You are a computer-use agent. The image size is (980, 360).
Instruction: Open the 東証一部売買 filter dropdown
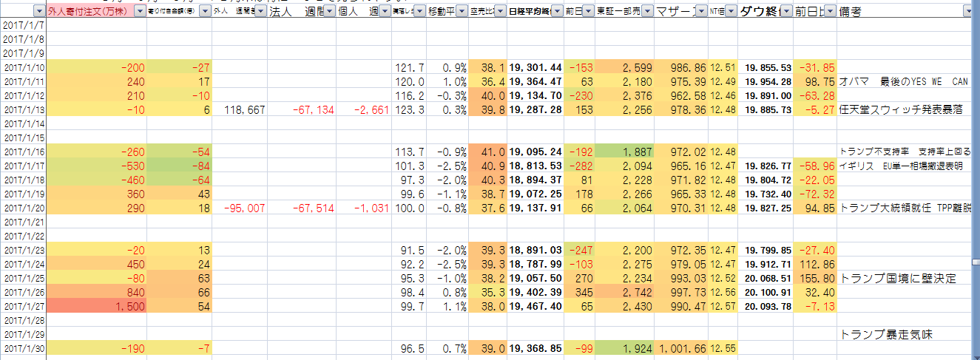coord(646,12)
